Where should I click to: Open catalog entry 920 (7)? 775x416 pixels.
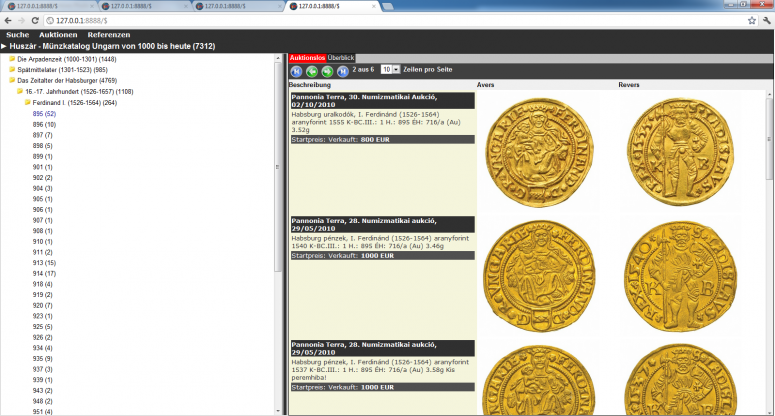43,305
